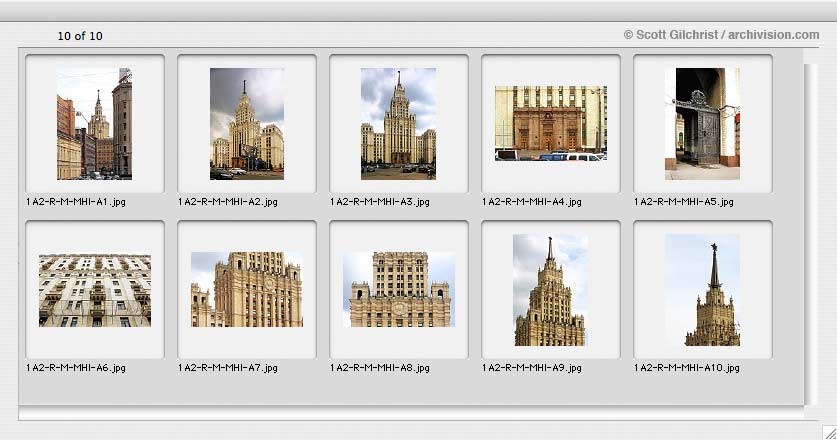The width and height of the screenshot is (837, 440).
Task: Click filename text 1A2-R-M-MHI-A5.jpg
Action: pos(684,202)
